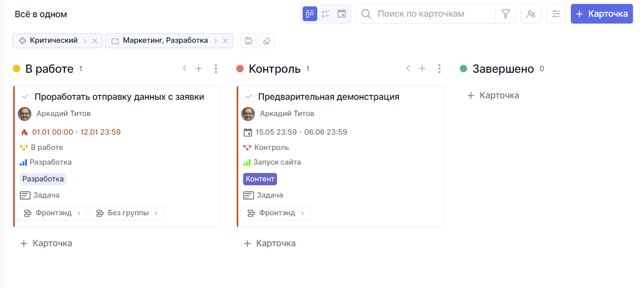Image resolution: width=644 pixels, height=288 pixels.
Task: Open the participants icon button
Action: tap(531, 14)
